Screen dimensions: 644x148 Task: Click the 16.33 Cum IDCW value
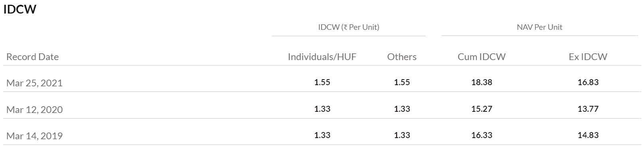click(482, 135)
